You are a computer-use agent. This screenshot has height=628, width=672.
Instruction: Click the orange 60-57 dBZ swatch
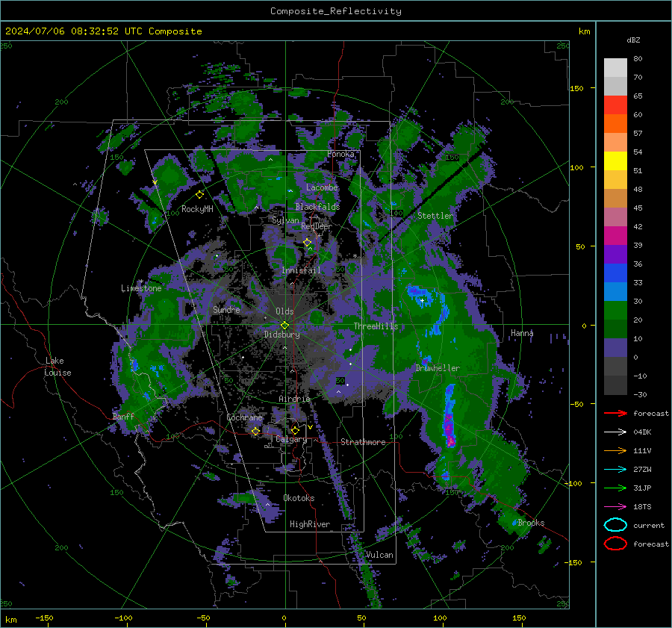[x=615, y=123]
